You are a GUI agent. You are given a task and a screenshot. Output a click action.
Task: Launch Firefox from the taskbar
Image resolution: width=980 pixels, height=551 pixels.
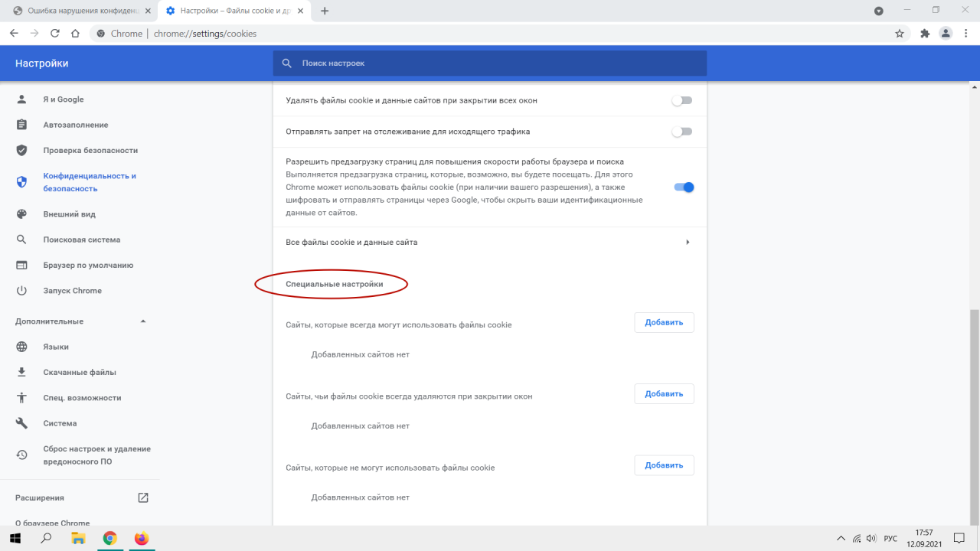pos(141,538)
